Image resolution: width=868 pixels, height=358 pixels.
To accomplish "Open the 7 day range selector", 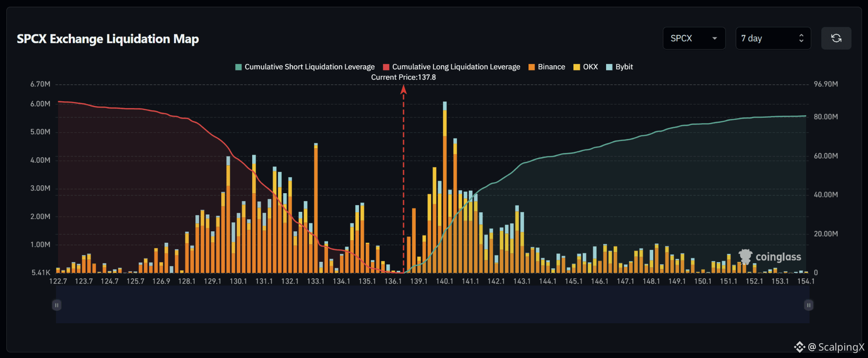I will 773,39.
